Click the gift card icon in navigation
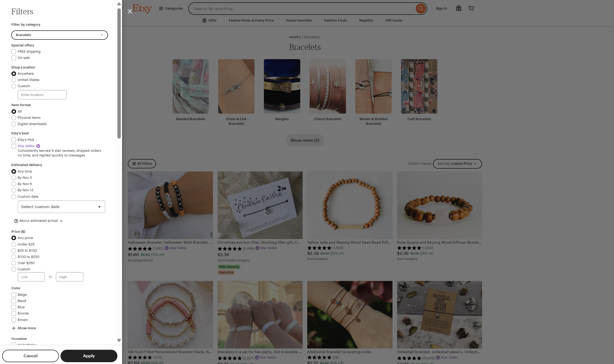The height and width of the screenshot is (364, 614). pyautogui.click(x=459, y=9)
